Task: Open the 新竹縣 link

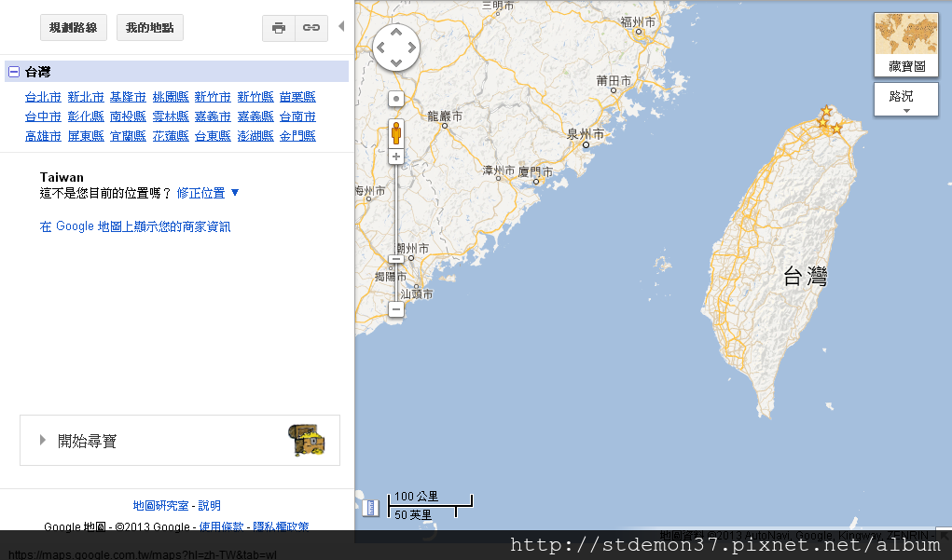Action: coord(255,97)
